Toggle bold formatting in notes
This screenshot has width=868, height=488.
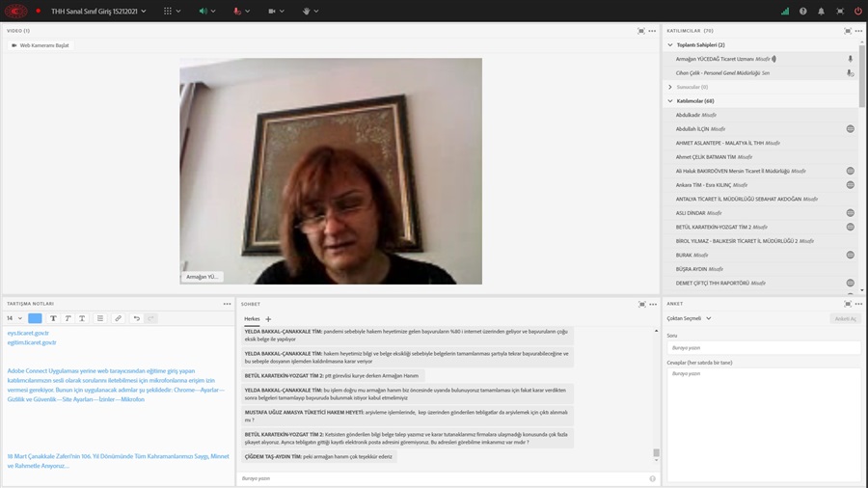[53, 318]
